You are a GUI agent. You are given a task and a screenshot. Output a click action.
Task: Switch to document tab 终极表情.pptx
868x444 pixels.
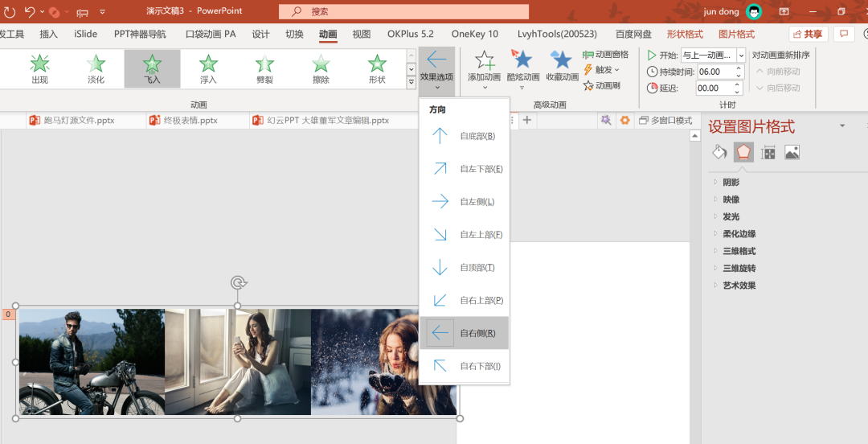184,120
